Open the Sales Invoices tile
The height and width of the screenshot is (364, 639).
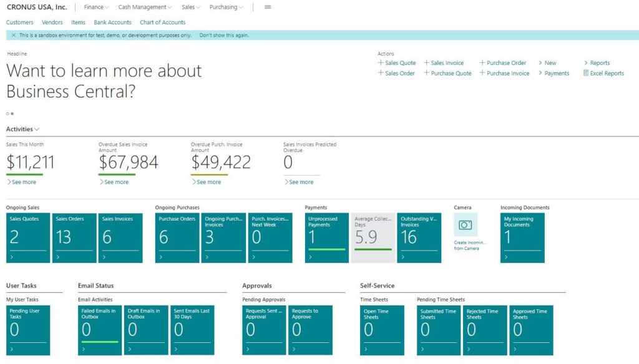pos(120,237)
